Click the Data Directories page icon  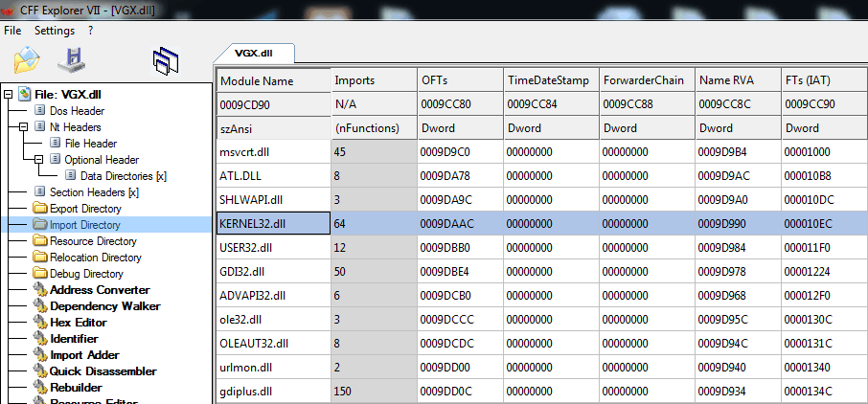[70, 175]
